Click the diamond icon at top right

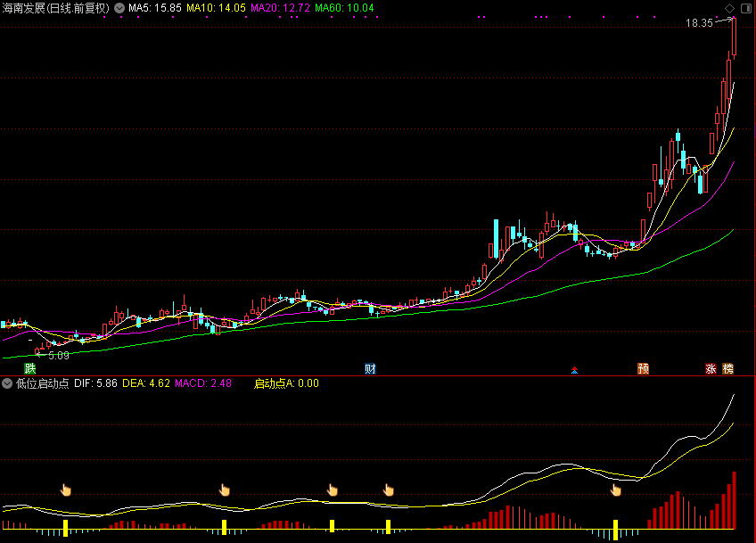pos(729,8)
